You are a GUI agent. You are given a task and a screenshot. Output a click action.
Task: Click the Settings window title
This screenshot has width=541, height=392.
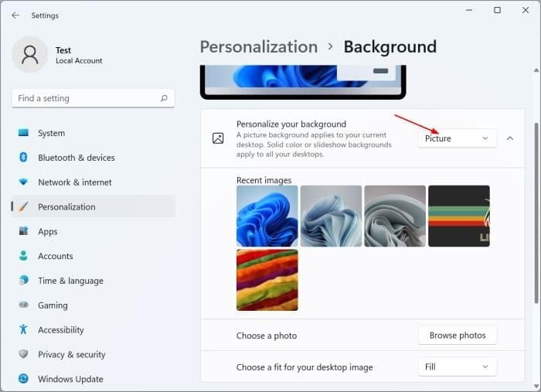pyautogui.click(x=45, y=15)
